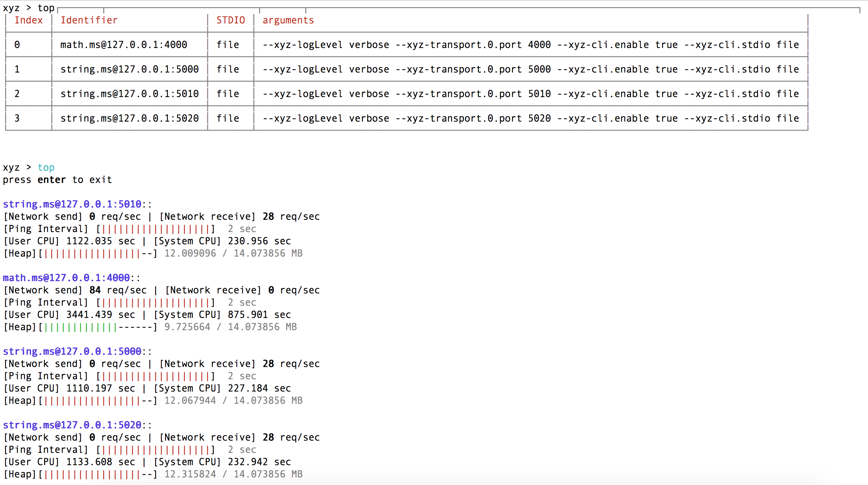Click the math.ms@127.0.0.1:4000 stats heading
Viewport: 868px width, 485px height.
(66, 278)
